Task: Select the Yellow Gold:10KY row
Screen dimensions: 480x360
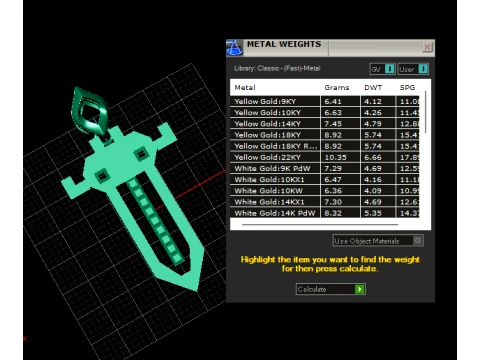Action: pos(324,113)
